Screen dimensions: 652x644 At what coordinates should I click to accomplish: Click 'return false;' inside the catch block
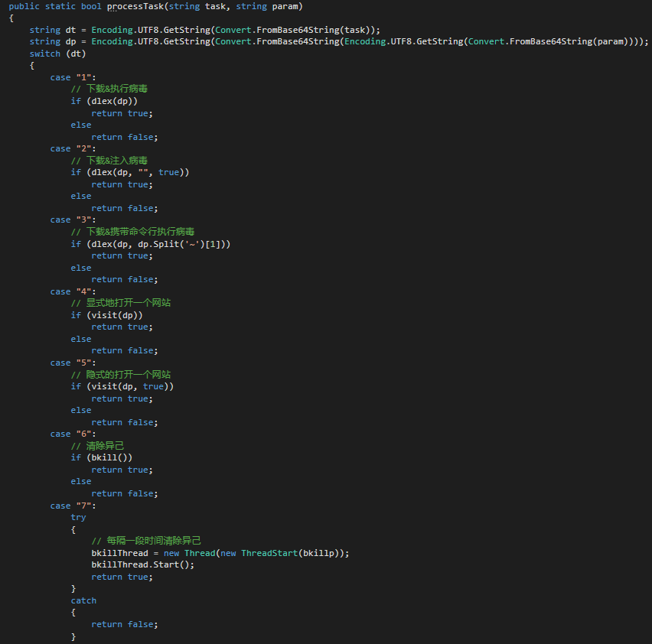[x=125, y=624]
